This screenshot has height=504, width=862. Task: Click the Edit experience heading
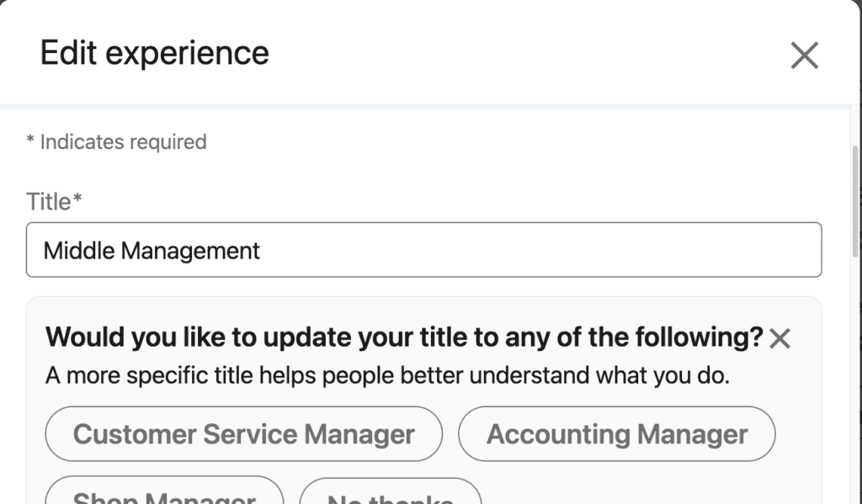(155, 53)
